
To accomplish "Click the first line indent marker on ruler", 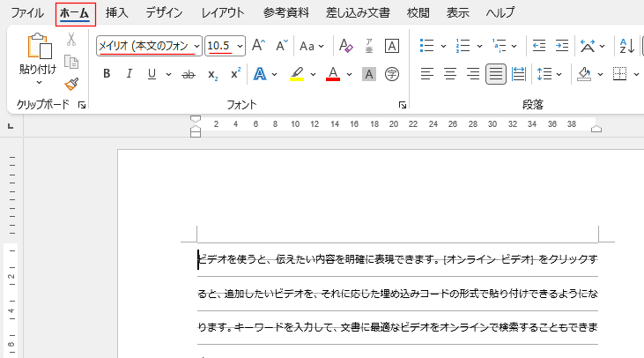I will point(196,119).
